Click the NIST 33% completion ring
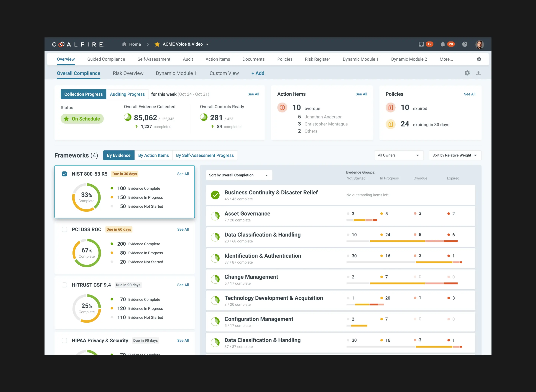Viewport: 536px width, 392px height. coord(86,197)
